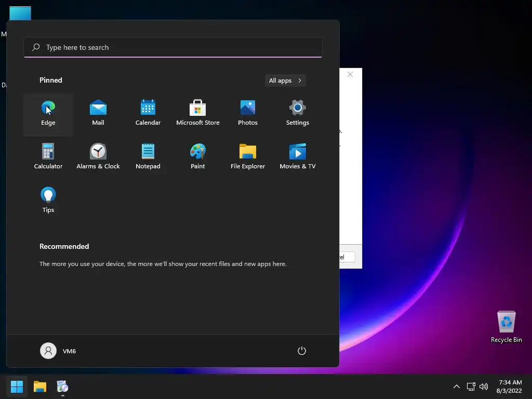
Task: Select the Recycle Bin desktop icon
Action: [x=506, y=327]
